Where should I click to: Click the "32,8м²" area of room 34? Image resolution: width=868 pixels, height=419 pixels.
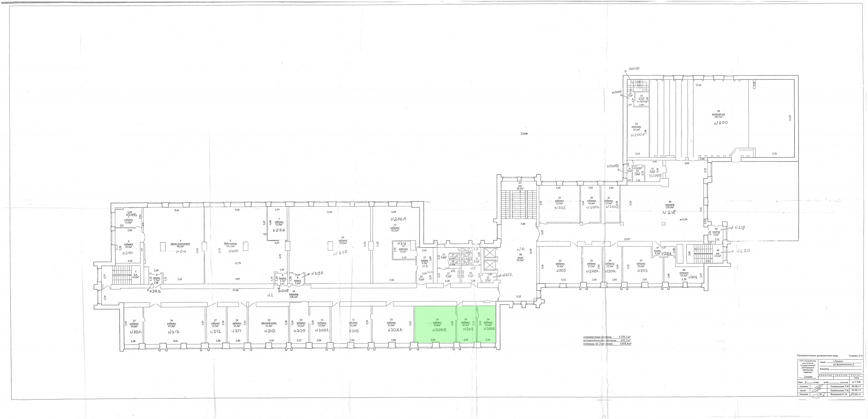click(x=437, y=325)
